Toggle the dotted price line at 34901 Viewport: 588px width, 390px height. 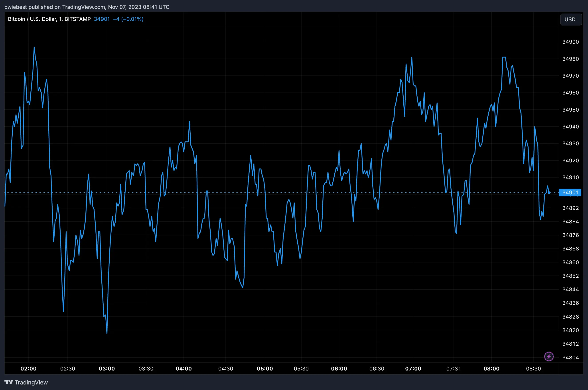click(x=298, y=193)
